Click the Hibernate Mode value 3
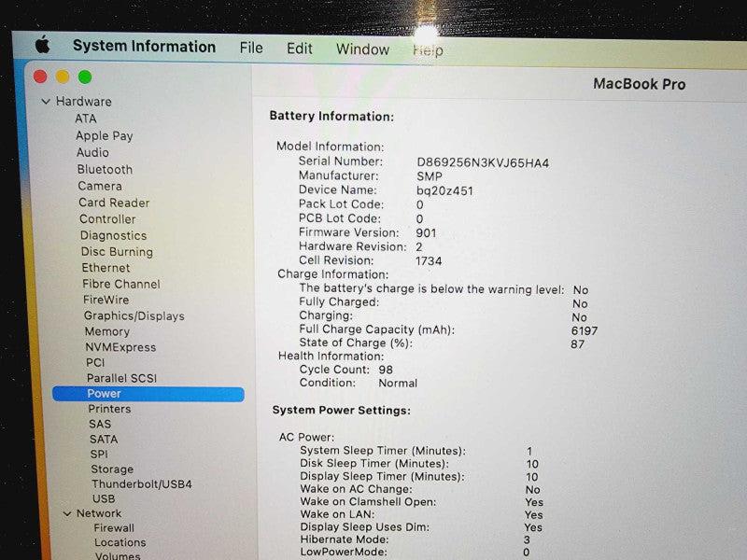 (x=527, y=540)
